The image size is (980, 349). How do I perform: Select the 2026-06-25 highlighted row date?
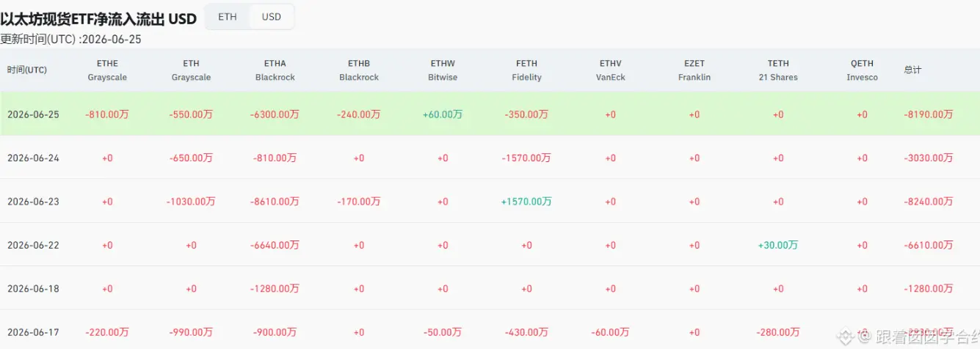33,114
